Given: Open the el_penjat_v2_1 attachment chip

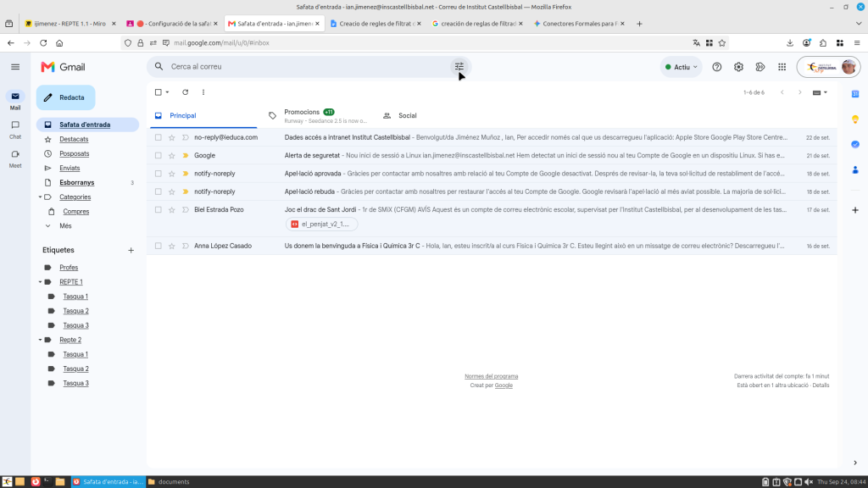Looking at the screenshot, I should [x=321, y=224].
